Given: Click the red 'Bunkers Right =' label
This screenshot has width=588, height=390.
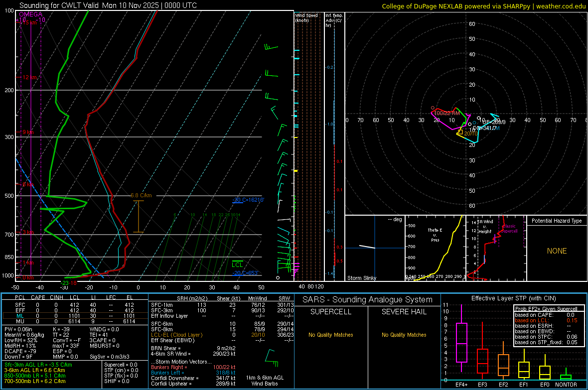Looking at the screenshot, I should pyautogui.click(x=169, y=368).
